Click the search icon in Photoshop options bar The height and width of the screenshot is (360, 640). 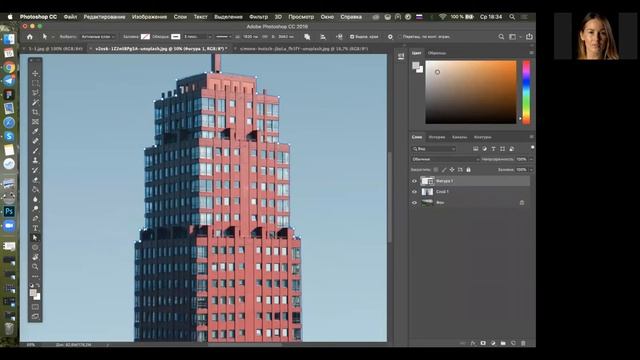[501, 37]
